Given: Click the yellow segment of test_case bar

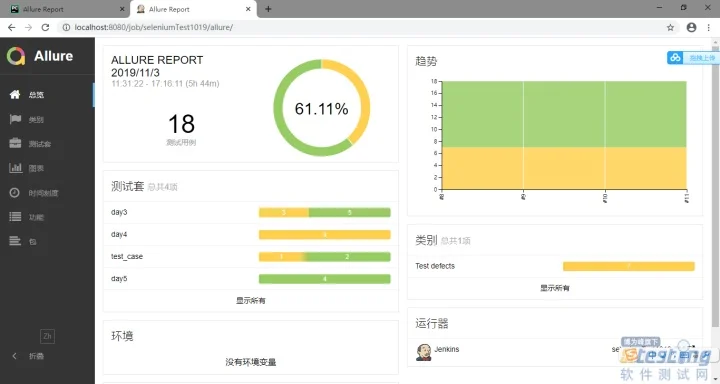Looking at the screenshot, I should tap(281, 256).
